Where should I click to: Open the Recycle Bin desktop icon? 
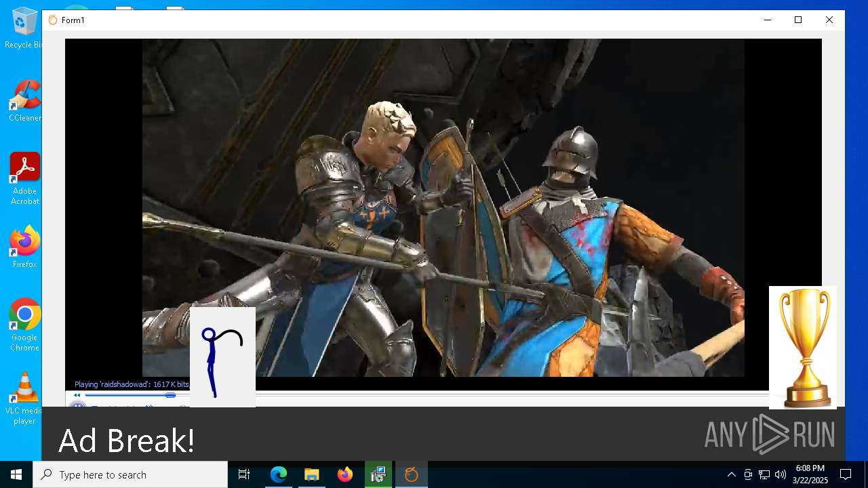tap(23, 28)
